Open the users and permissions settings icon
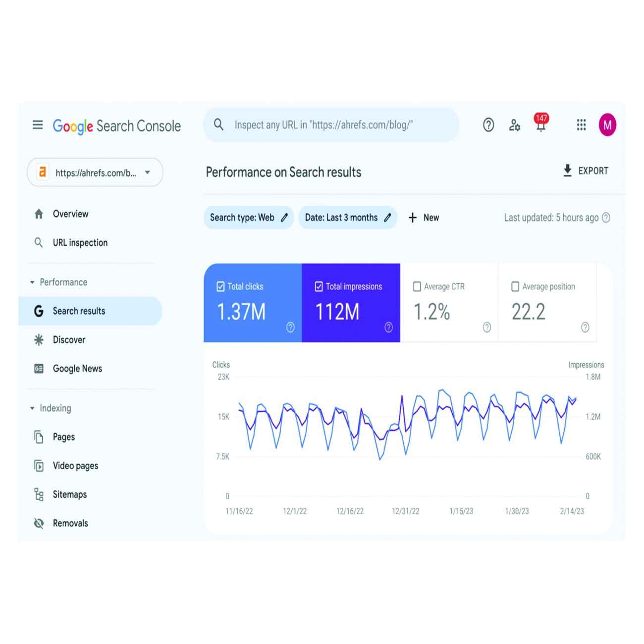The height and width of the screenshot is (644, 644). (515, 125)
